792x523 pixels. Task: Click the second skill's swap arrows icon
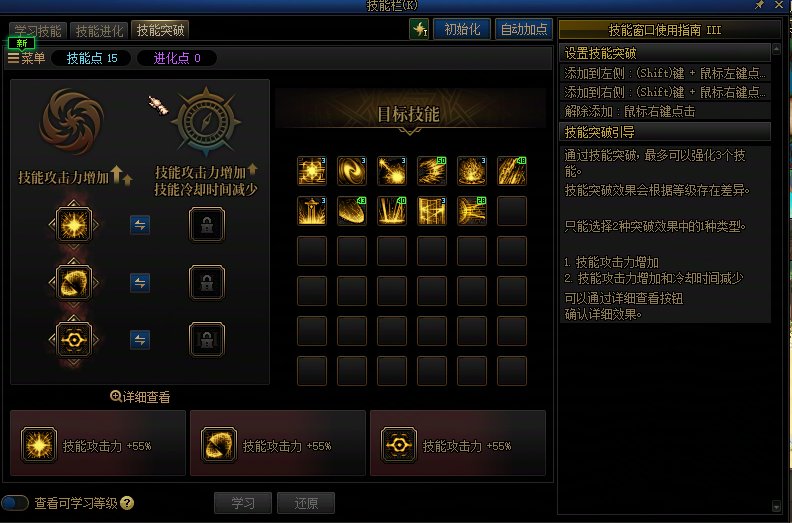click(140, 283)
